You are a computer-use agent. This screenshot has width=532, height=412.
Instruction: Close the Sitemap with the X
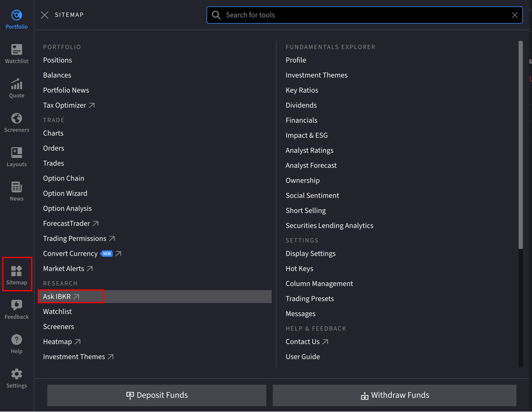tap(44, 15)
